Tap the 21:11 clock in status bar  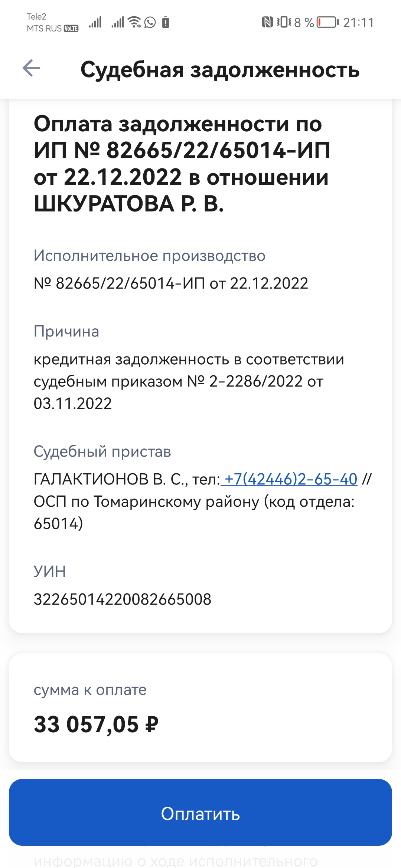click(x=358, y=23)
